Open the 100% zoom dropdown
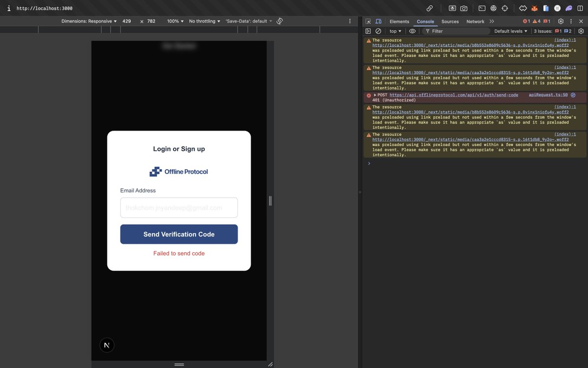Image resolution: width=588 pixels, height=368 pixels. click(175, 21)
